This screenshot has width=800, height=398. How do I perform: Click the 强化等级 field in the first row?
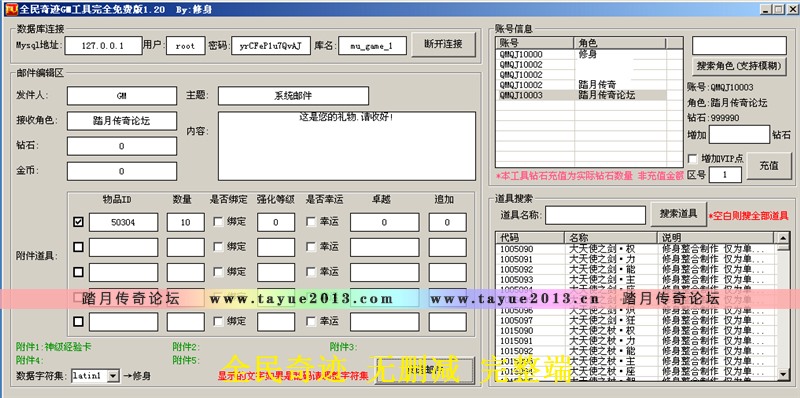pyautogui.click(x=276, y=222)
